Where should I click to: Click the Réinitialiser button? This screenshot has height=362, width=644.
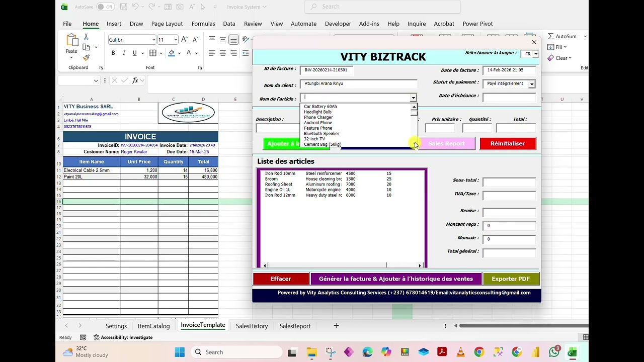point(508,144)
